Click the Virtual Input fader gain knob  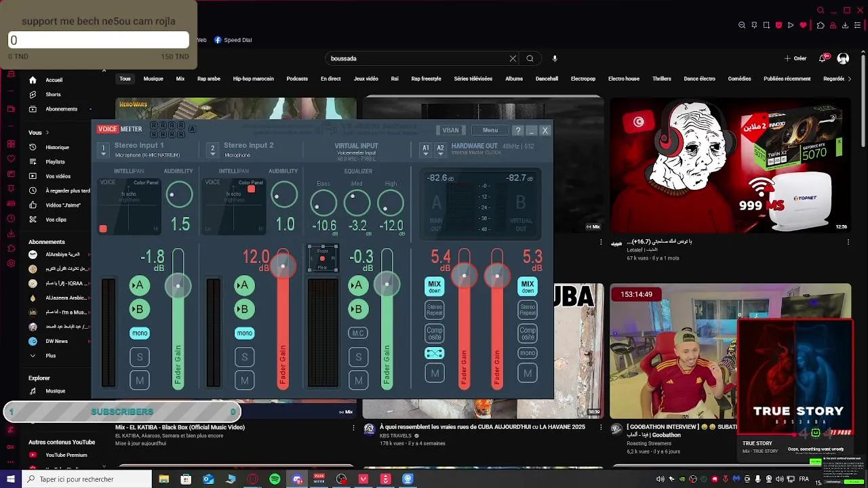point(387,284)
